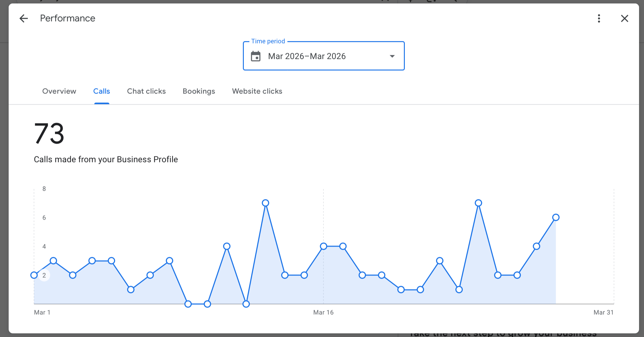The image size is (644, 337).
Task: Click the second peak data point near month end
Action: (478, 203)
